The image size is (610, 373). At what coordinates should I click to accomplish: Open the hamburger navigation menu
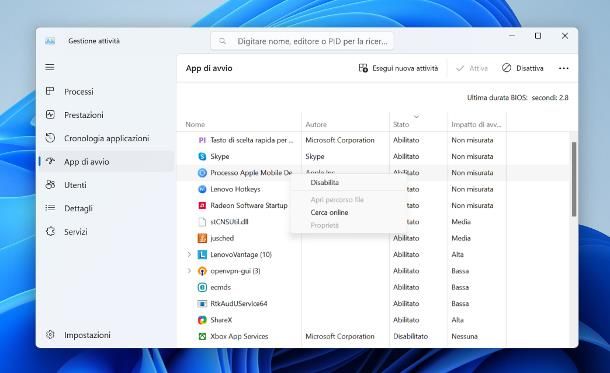pos(50,67)
